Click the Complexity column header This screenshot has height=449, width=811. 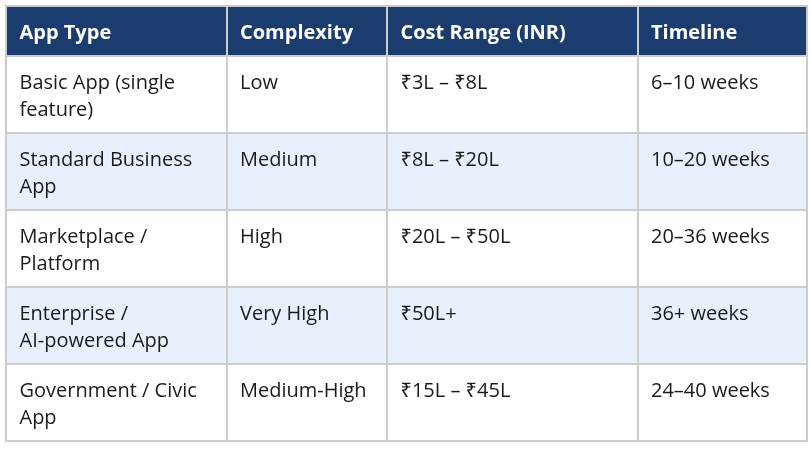[296, 32]
